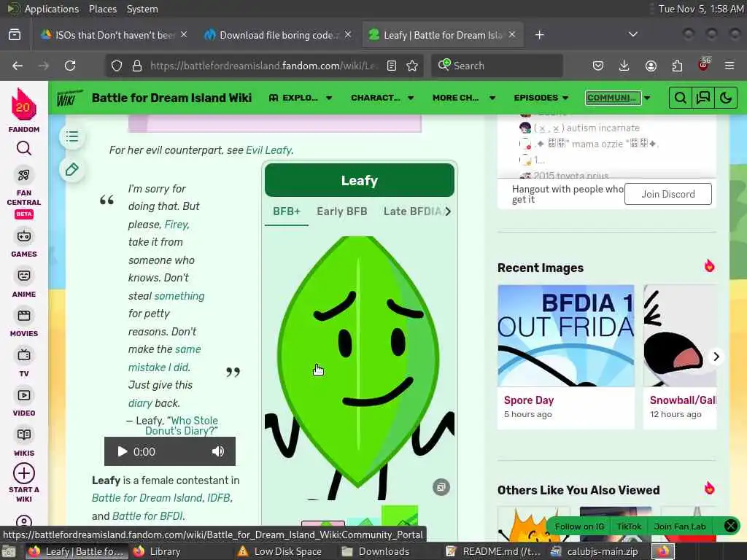Toggle dark theme moon icon

[726, 98]
